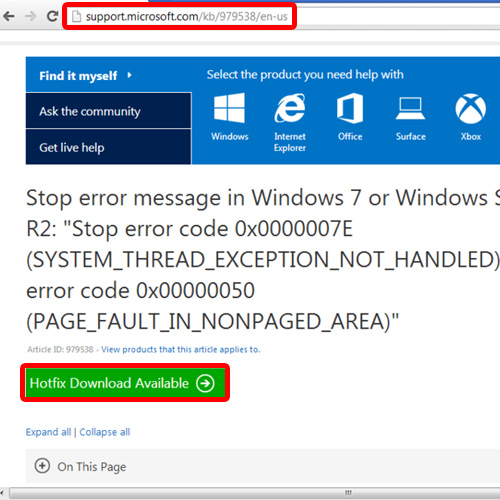Click the browser Forward arrow
This screenshot has height=500, width=500.
(x=30, y=16)
